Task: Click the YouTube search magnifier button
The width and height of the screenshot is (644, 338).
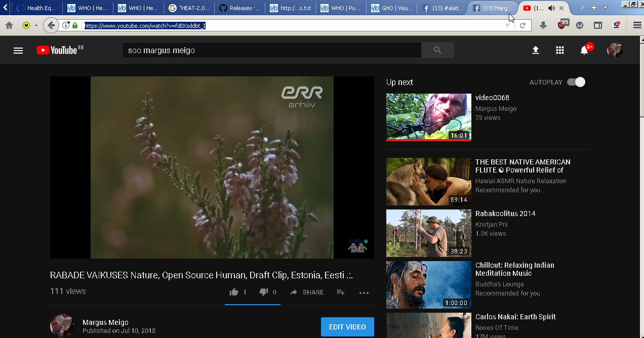Action: click(x=437, y=50)
